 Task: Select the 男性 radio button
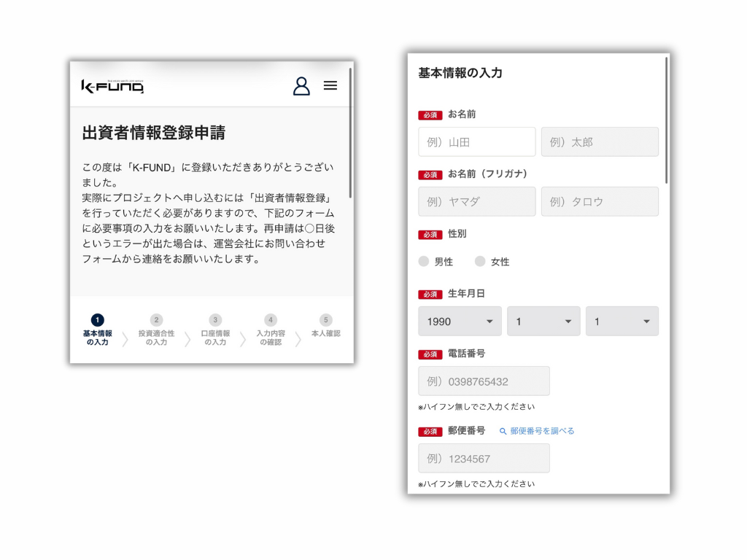[424, 261]
